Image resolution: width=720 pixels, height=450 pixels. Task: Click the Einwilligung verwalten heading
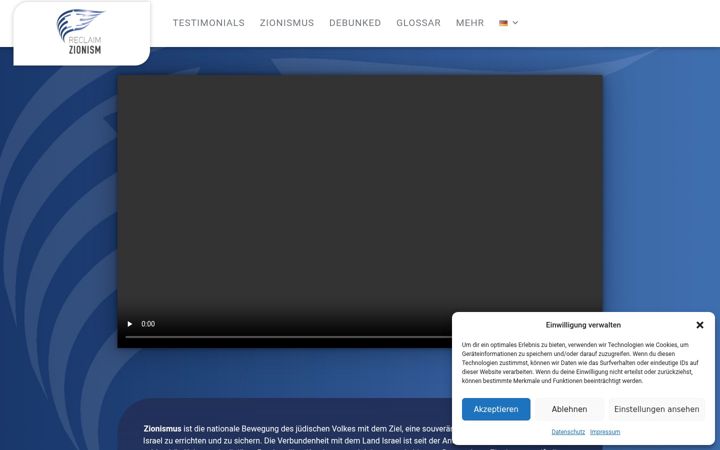583,325
